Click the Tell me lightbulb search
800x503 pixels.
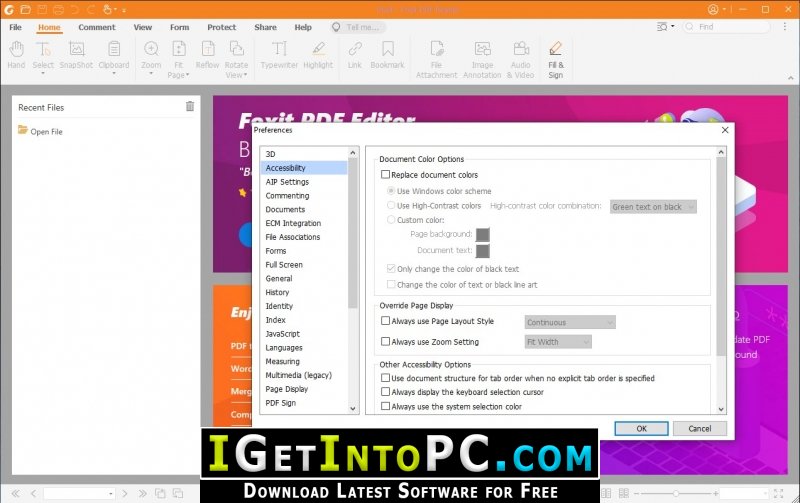click(336, 27)
